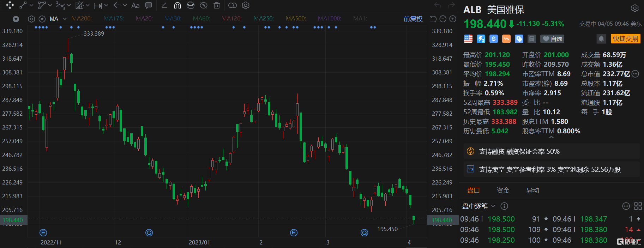Reset chart view with the circular arrow

point(433,19)
